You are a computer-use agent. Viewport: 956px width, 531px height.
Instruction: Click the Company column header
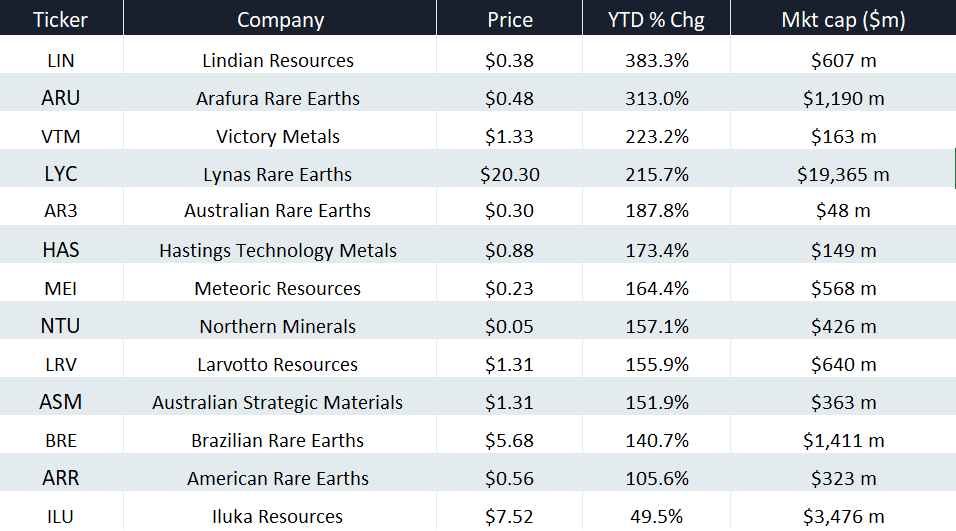(280, 20)
